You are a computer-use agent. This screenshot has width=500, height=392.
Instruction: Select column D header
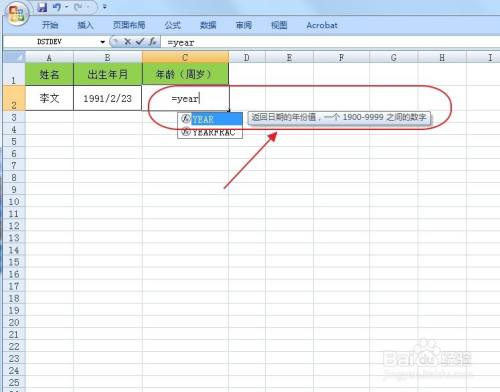coord(247,58)
